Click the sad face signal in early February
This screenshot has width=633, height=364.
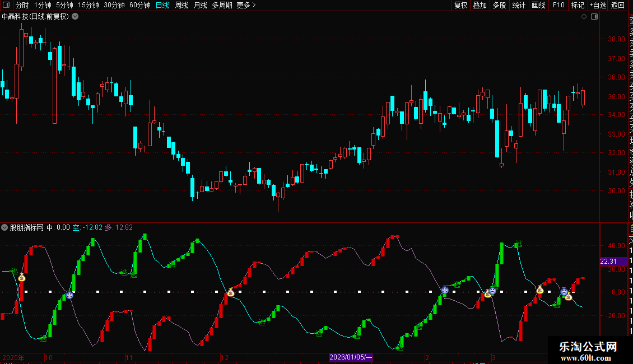click(444, 290)
